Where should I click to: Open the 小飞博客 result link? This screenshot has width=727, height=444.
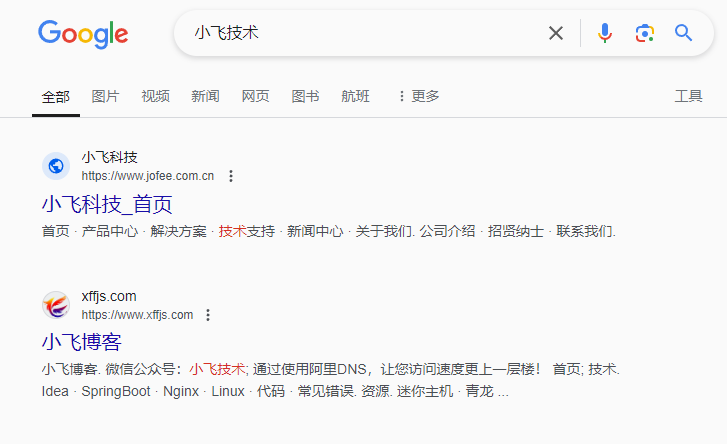81,342
